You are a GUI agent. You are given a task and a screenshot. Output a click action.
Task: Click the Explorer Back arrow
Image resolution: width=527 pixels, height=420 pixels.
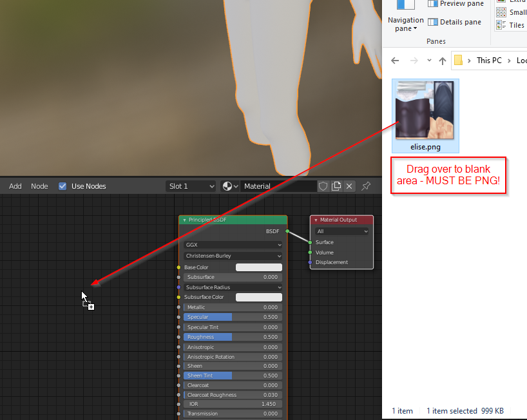tap(396, 61)
